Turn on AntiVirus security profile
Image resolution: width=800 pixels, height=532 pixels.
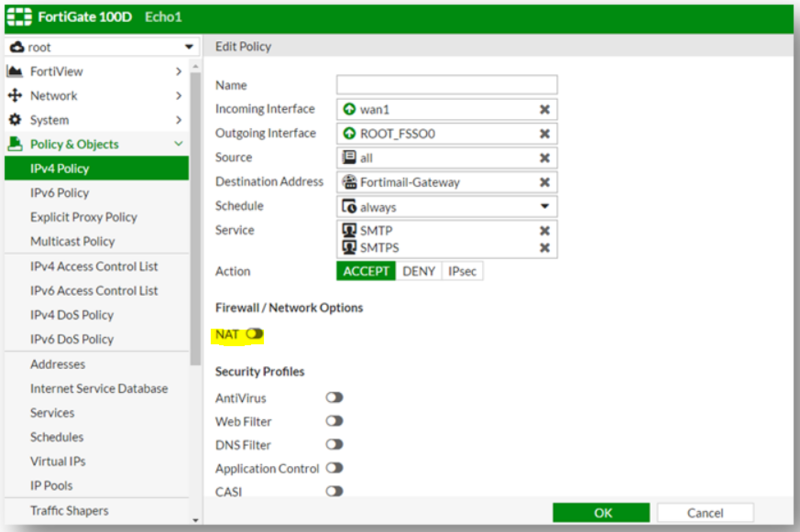(334, 398)
